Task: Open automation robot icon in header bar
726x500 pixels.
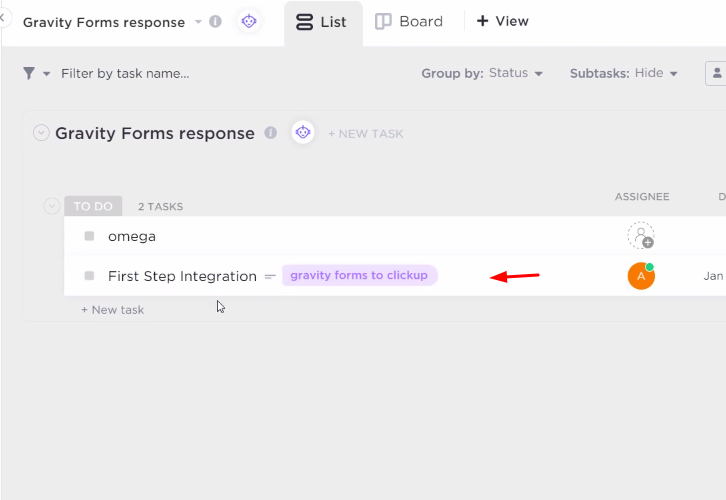Action: [249, 21]
